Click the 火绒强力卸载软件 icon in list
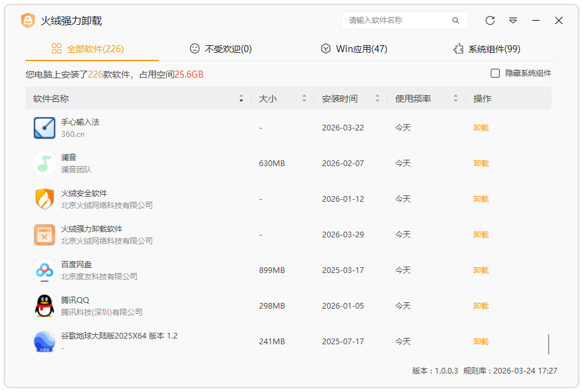Viewport: 583px width, 392px height. (x=45, y=235)
